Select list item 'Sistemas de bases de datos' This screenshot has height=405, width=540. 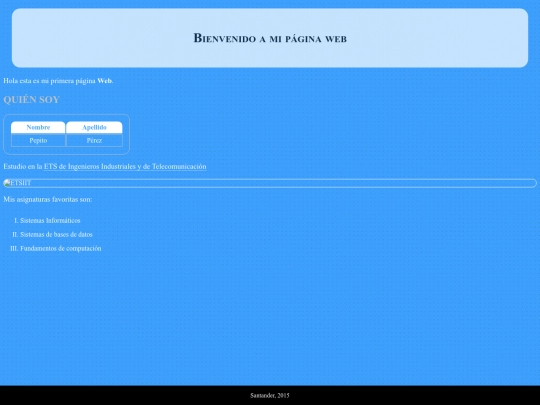(56, 235)
